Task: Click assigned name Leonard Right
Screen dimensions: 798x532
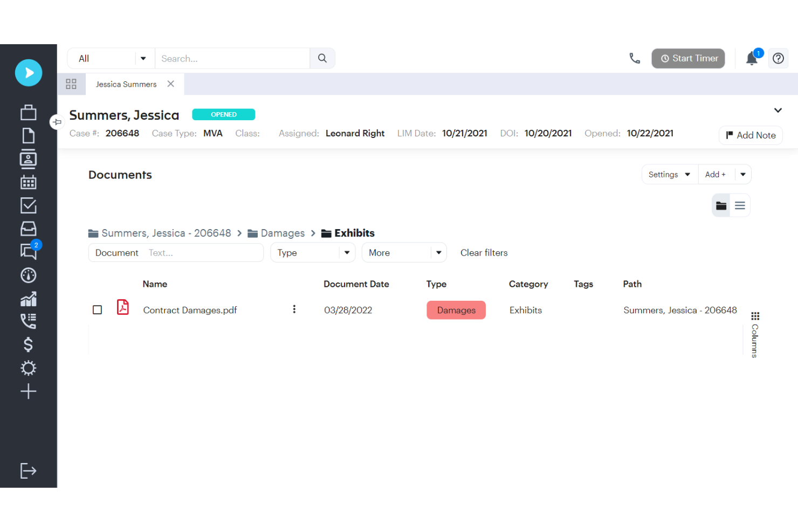Action: [x=355, y=133]
